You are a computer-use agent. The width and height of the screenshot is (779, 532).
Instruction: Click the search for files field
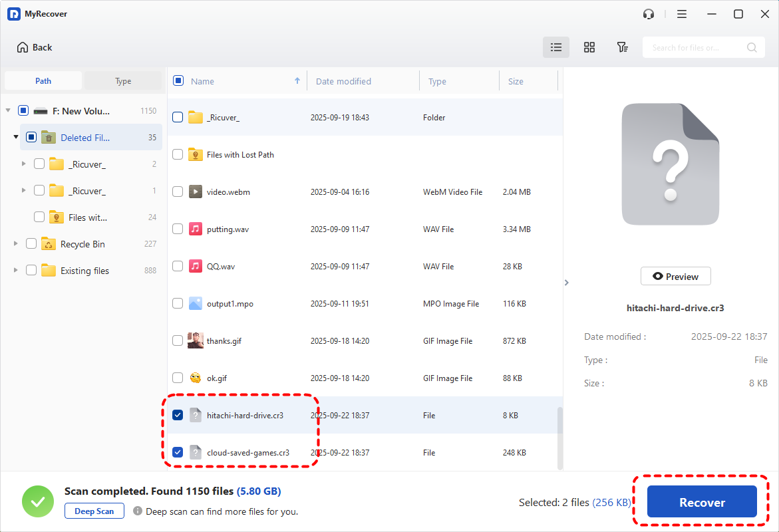coord(695,47)
